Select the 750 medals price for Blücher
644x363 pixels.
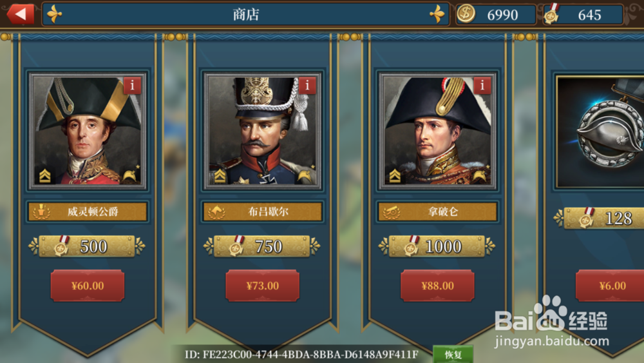262,246
